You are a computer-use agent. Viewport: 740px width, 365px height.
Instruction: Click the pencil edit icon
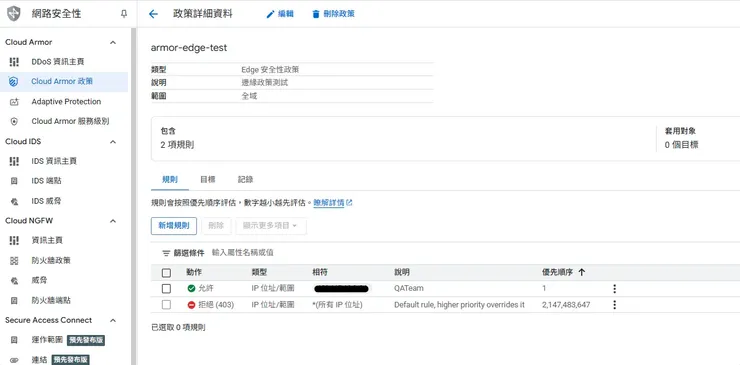pyautogui.click(x=270, y=14)
